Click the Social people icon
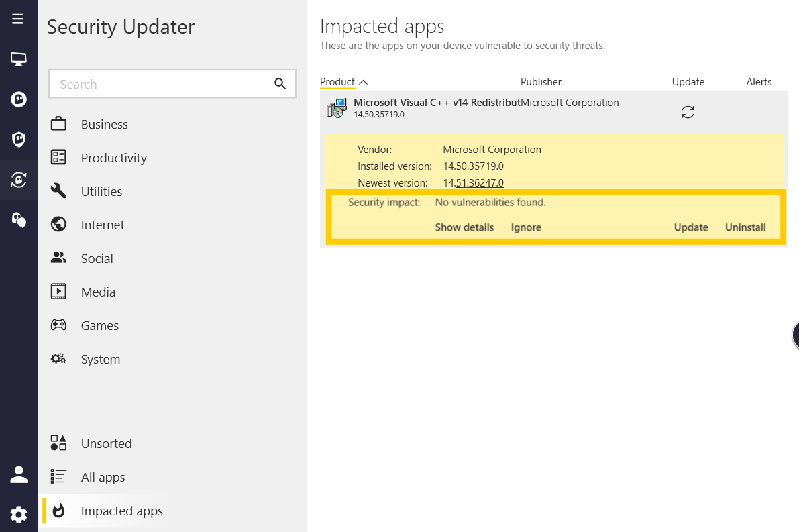 [x=58, y=258]
